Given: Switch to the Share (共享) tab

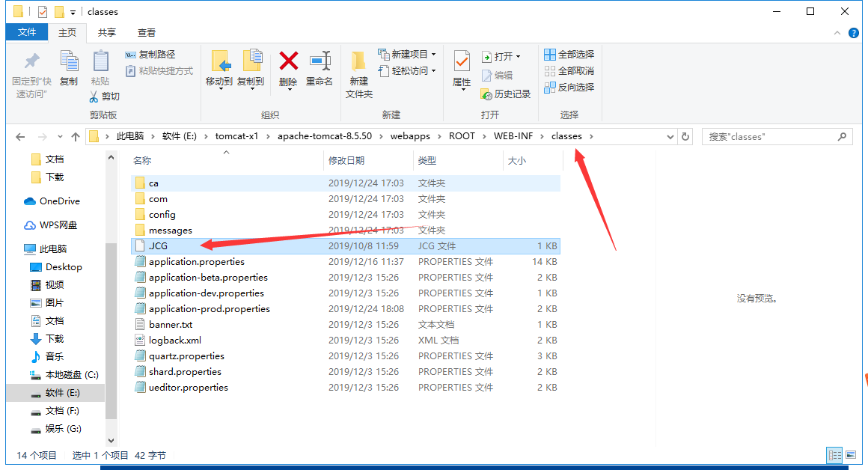Looking at the screenshot, I should click(107, 33).
